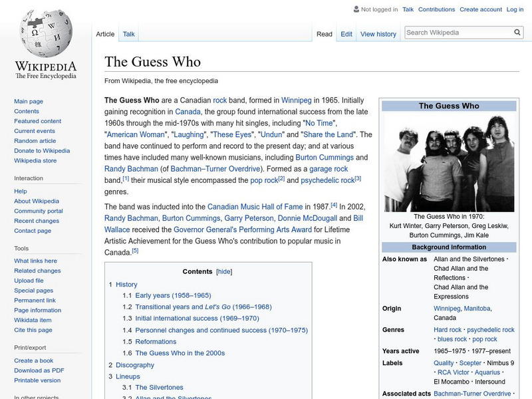This screenshot has width=532, height=399.
Task: Click Donate to Wikipedia
Action: pos(42,151)
